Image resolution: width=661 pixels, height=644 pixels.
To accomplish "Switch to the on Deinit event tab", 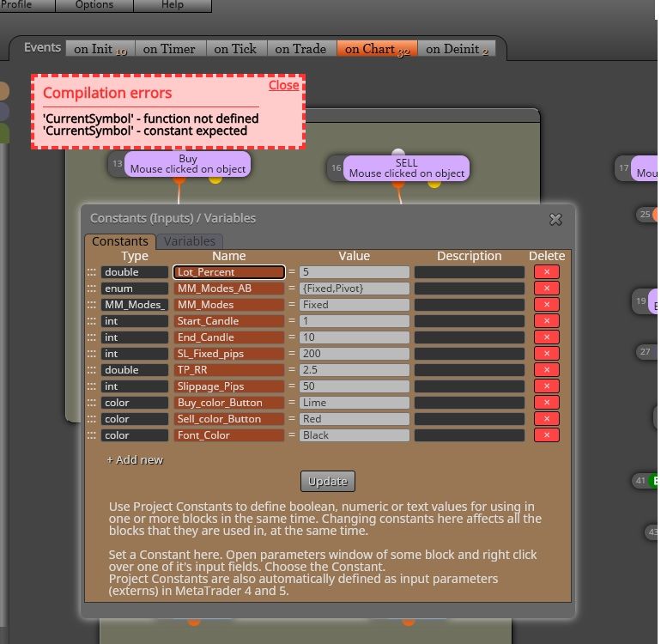I will coord(457,49).
